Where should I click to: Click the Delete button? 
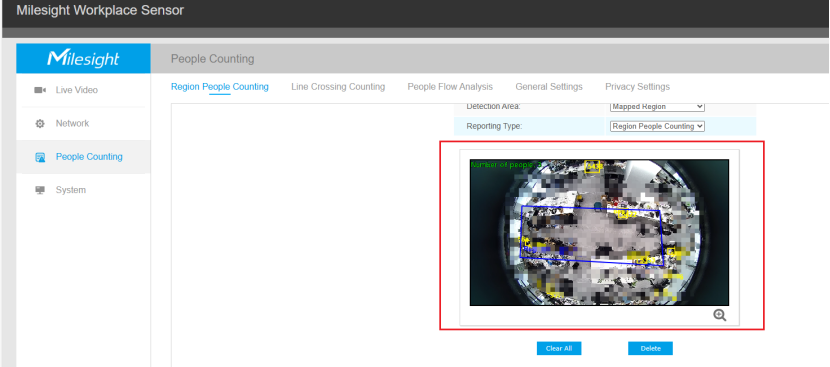pos(651,348)
